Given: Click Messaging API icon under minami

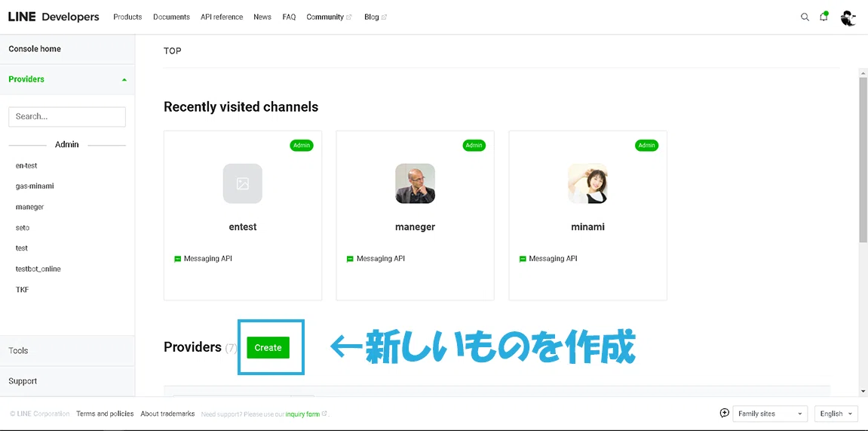Looking at the screenshot, I should [x=523, y=259].
